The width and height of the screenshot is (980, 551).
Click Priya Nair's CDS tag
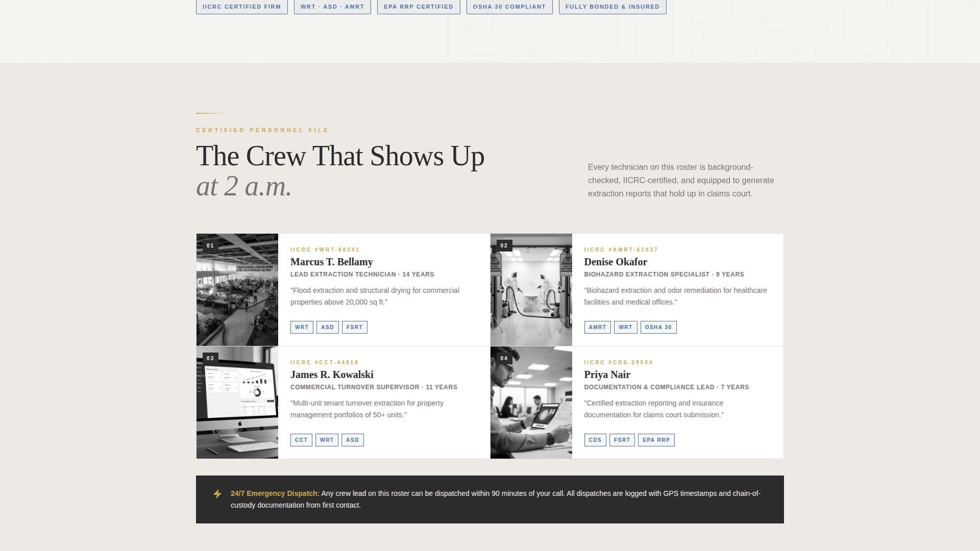(595, 440)
